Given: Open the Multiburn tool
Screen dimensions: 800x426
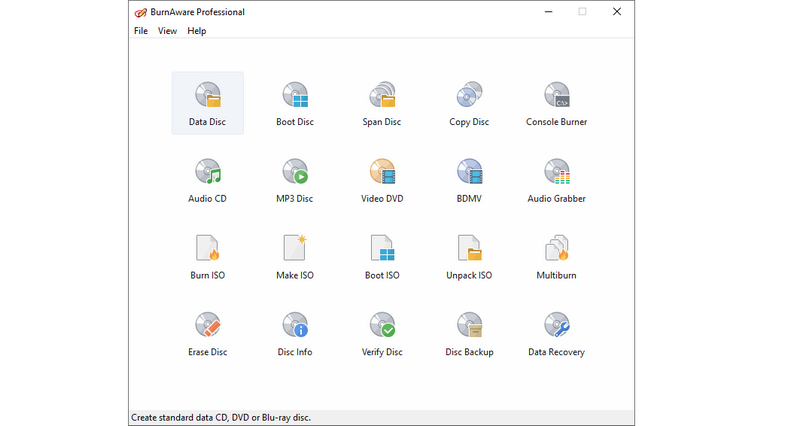Looking at the screenshot, I should (x=557, y=257).
